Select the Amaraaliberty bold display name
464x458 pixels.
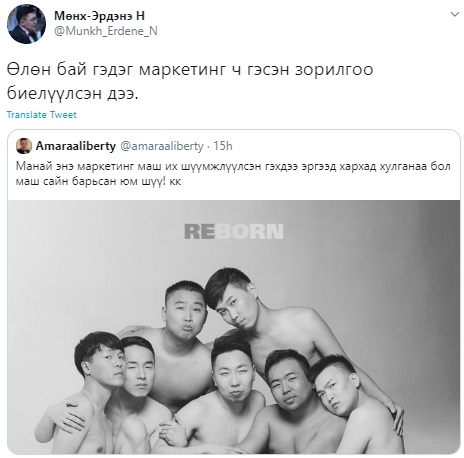coord(76,146)
